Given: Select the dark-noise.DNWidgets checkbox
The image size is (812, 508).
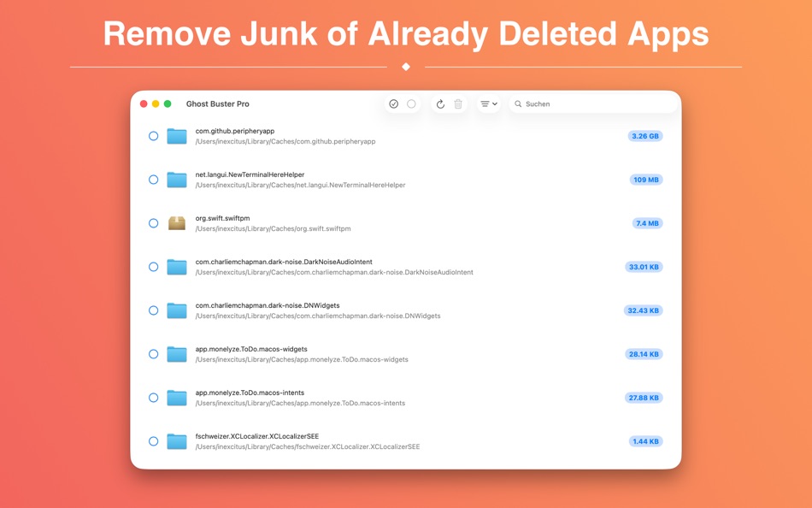Looking at the screenshot, I should (x=153, y=310).
